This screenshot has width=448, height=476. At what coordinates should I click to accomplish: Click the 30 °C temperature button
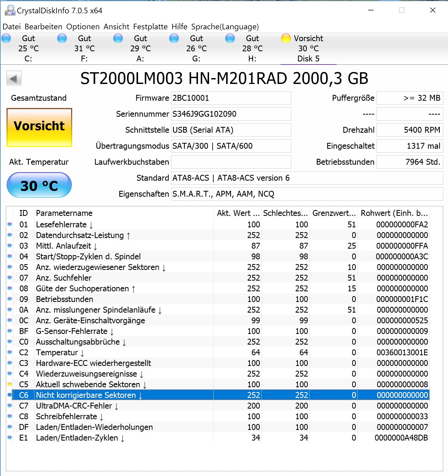click(39, 185)
